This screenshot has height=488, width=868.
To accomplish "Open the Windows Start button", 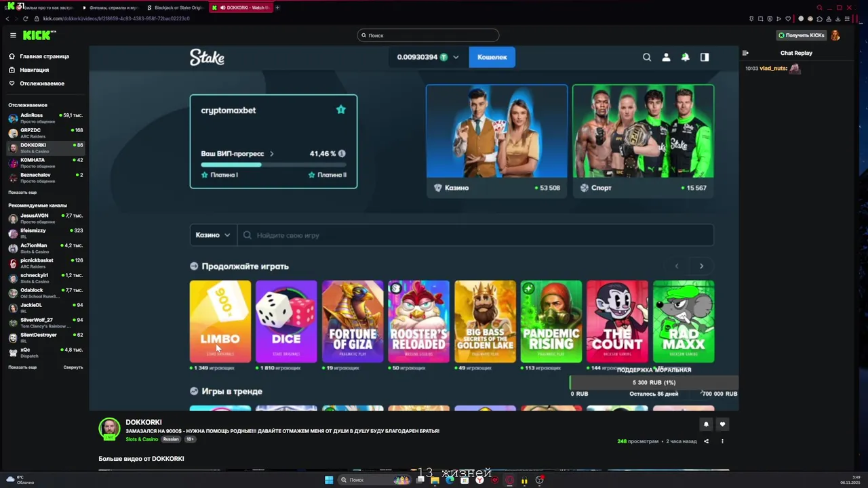I will point(329,480).
